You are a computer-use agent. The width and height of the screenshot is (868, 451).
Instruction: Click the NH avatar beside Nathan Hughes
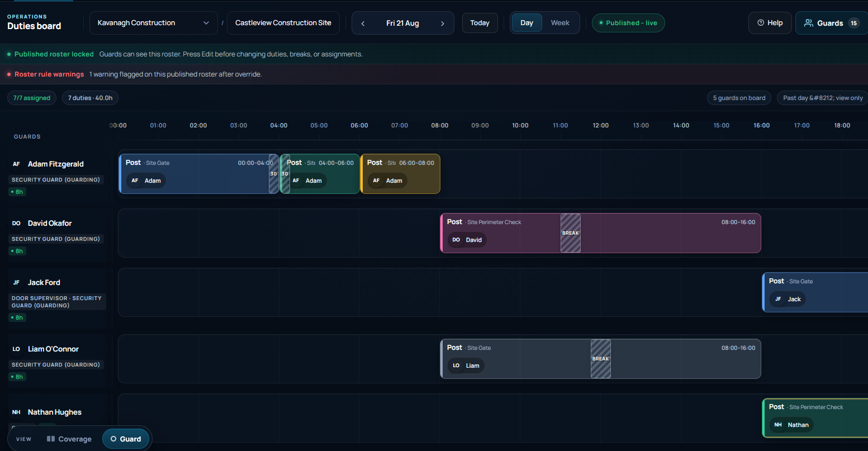[16, 412]
